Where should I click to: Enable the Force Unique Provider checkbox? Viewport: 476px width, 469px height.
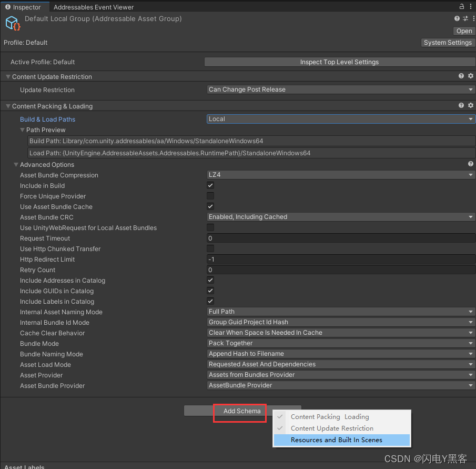point(210,196)
